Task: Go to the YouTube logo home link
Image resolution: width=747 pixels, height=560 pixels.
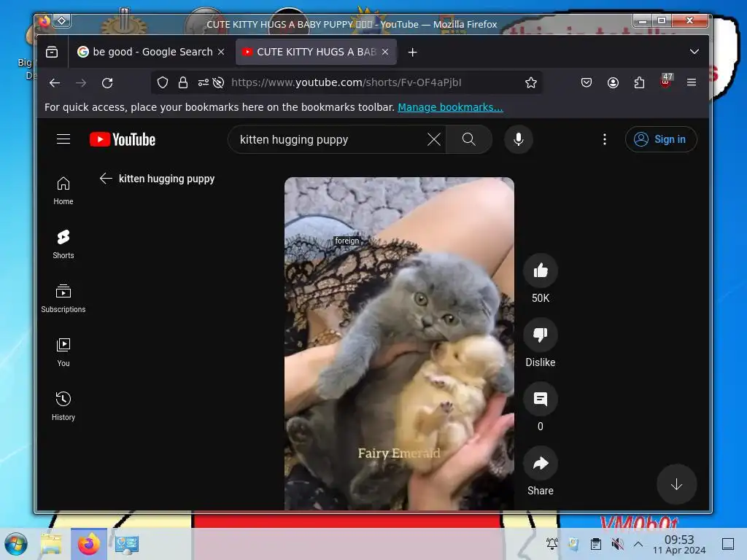Action: click(123, 139)
